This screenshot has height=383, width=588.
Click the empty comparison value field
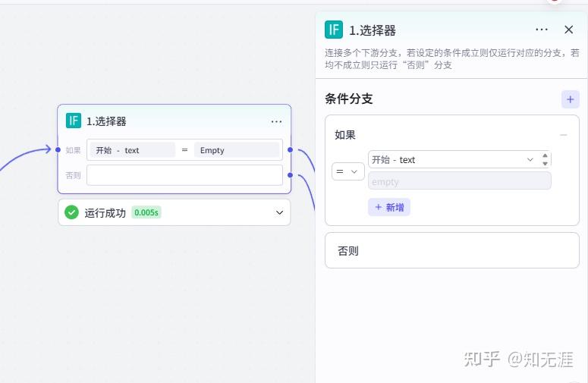(x=459, y=182)
